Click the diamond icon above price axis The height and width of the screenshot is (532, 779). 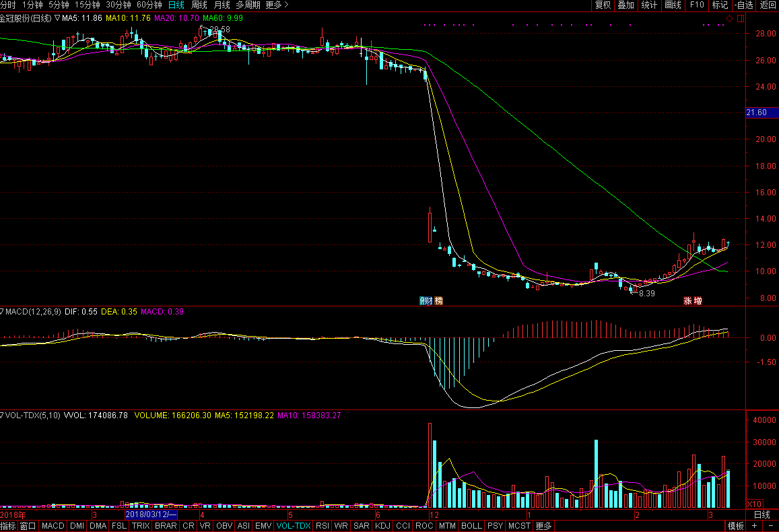(x=730, y=18)
